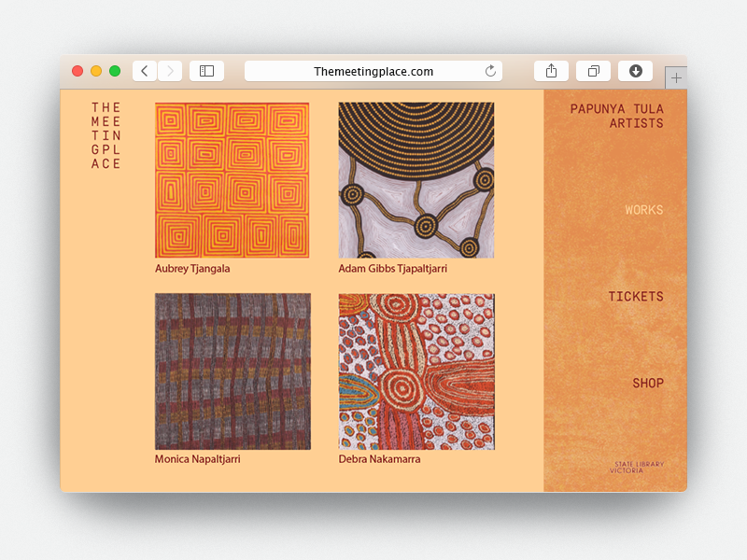Open the red and white dotted painting

click(x=416, y=371)
